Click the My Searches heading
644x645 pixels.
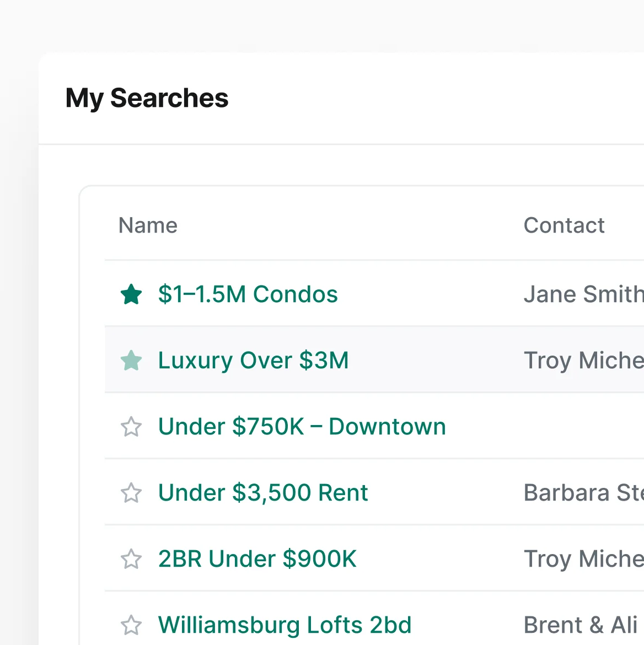pos(147,98)
